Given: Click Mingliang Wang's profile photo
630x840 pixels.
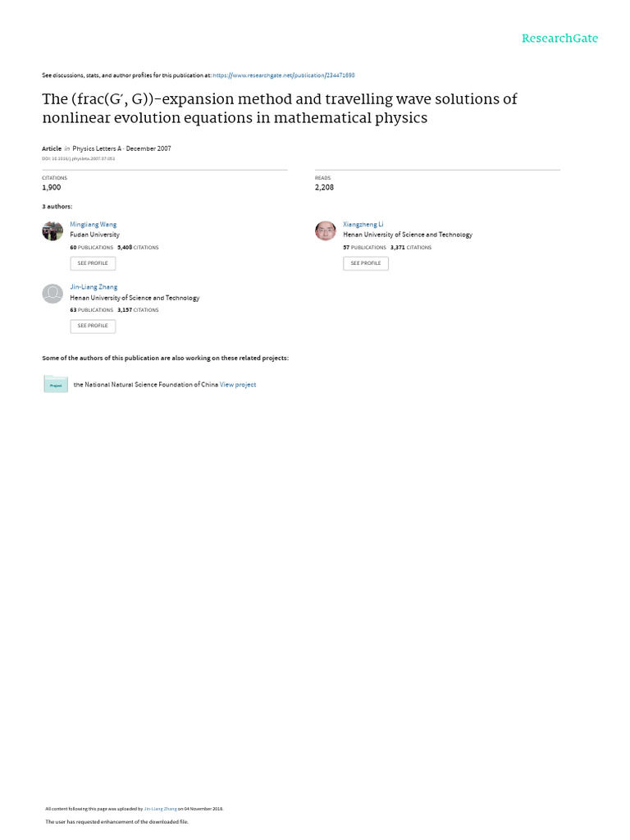Looking at the screenshot, I should 52,231.
